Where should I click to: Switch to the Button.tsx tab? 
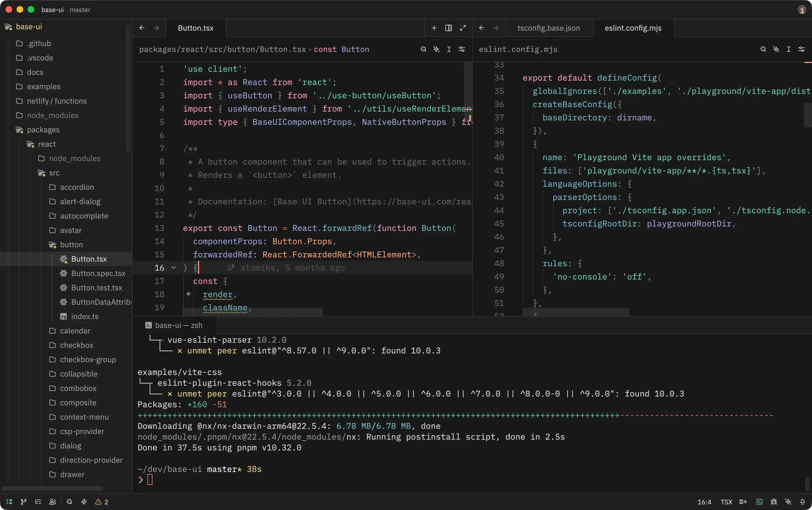[196, 28]
